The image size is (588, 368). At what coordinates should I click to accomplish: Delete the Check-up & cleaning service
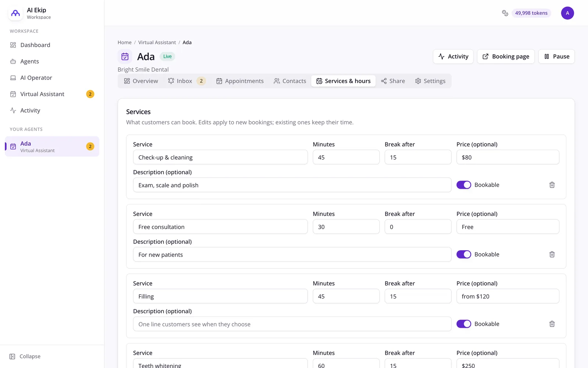(552, 185)
